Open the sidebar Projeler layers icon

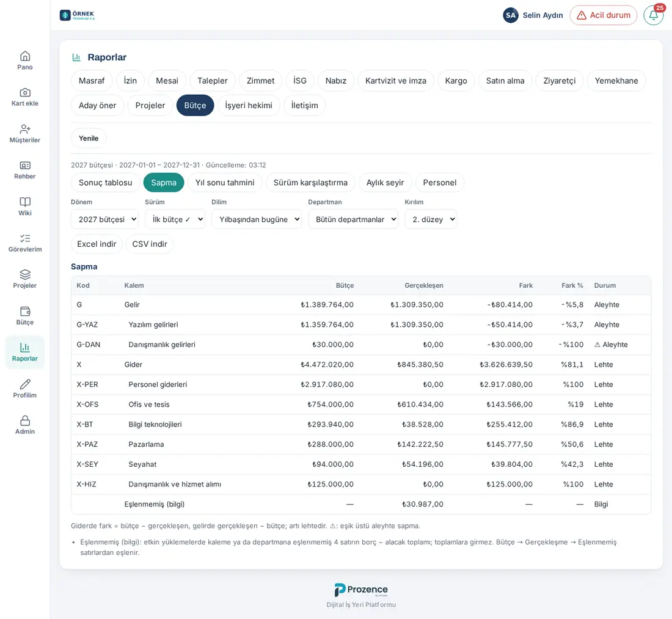pos(25,275)
